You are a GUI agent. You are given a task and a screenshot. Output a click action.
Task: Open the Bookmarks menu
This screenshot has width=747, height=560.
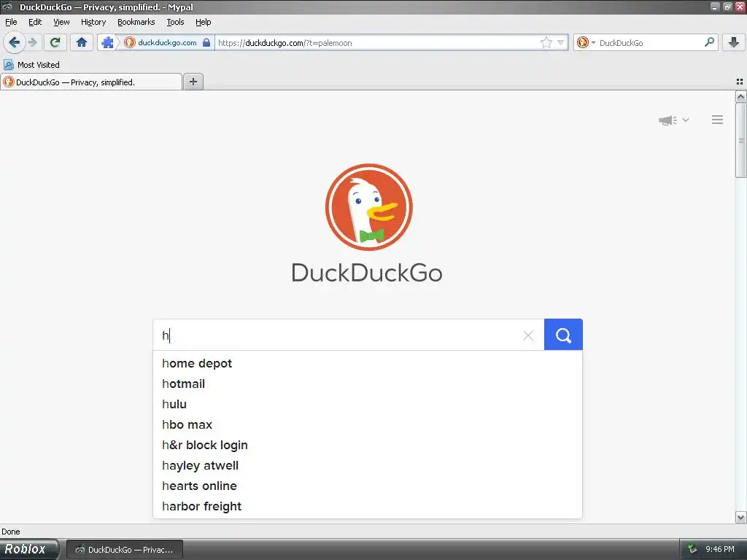(x=136, y=22)
